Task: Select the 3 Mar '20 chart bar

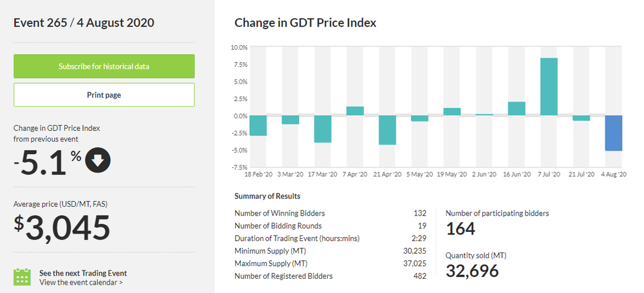Action: [290, 120]
